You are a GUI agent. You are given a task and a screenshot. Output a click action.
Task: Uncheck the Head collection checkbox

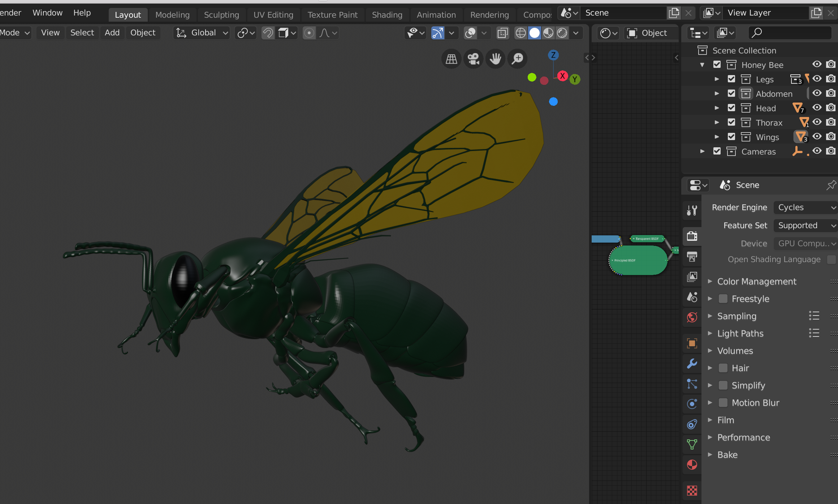[731, 108]
